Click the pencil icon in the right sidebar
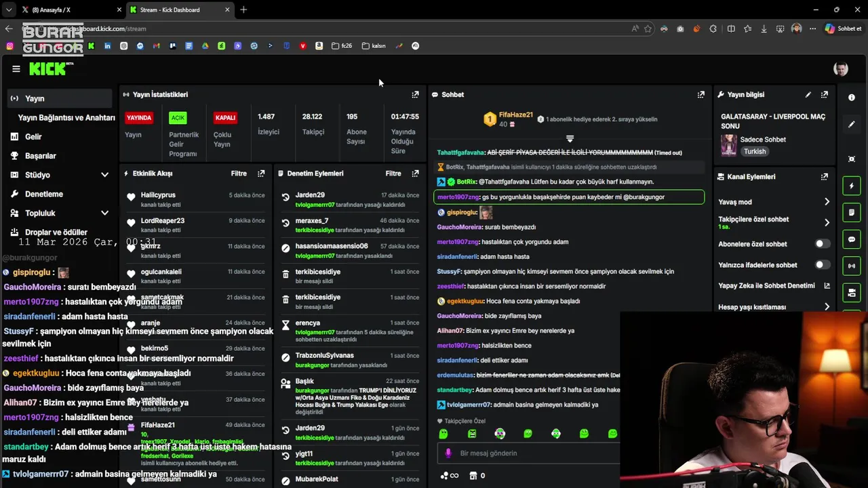Viewport: 868px width, 488px height. (x=852, y=125)
